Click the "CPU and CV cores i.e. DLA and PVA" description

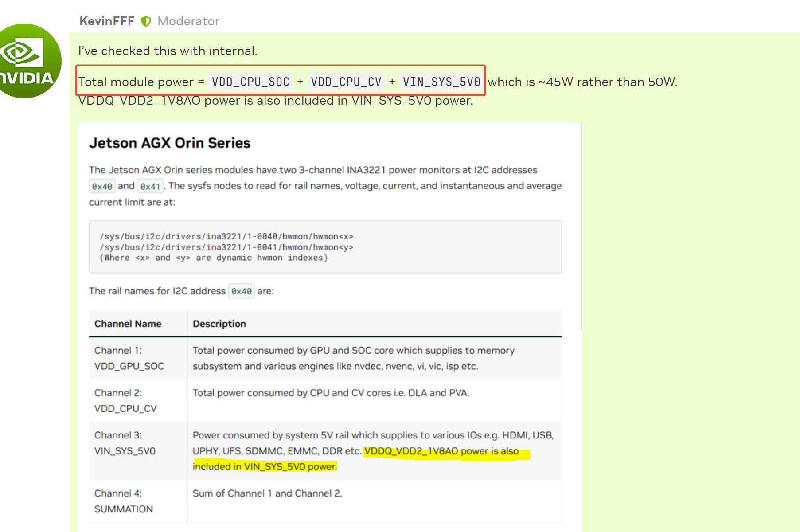click(x=331, y=393)
